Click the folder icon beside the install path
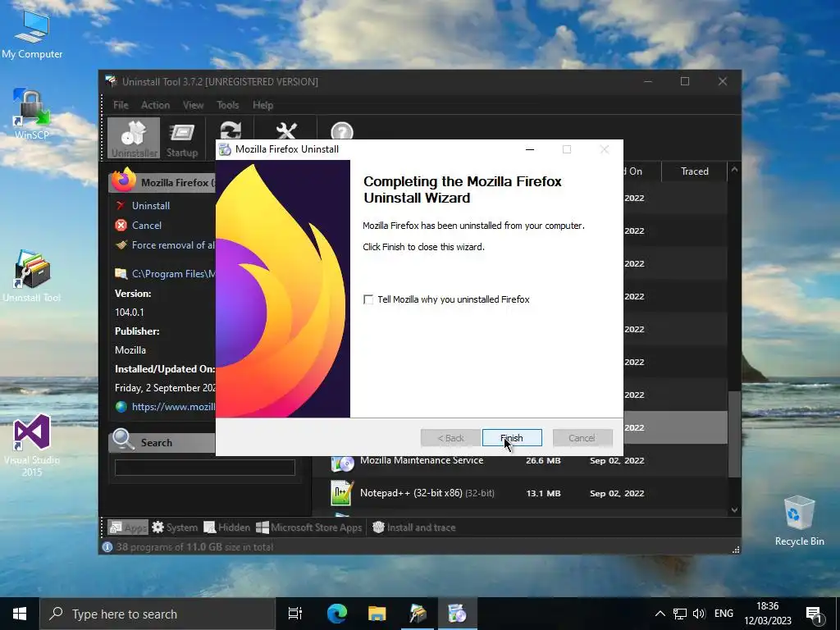 click(121, 274)
